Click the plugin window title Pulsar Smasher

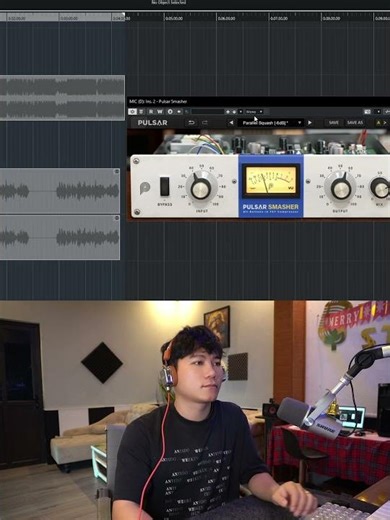click(x=158, y=101)
